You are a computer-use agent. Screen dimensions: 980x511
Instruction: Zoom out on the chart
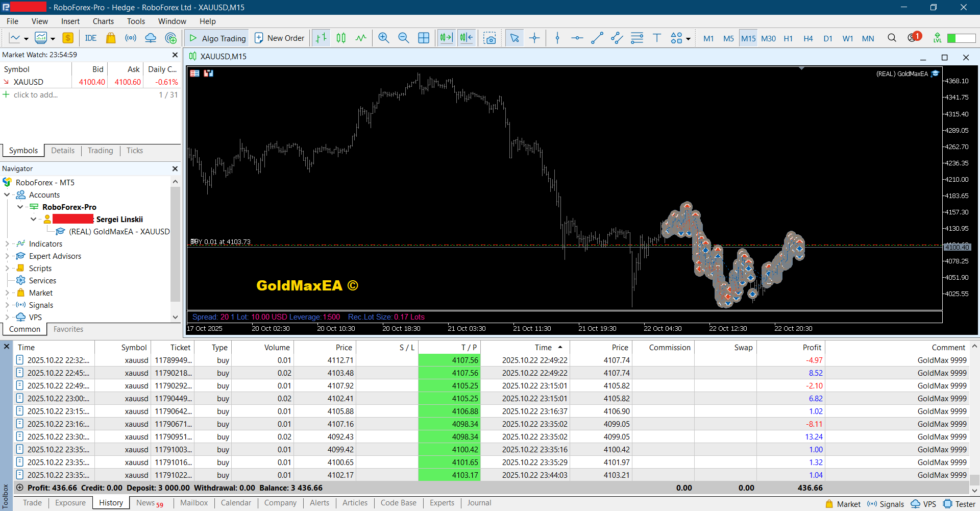coord(404,38)
